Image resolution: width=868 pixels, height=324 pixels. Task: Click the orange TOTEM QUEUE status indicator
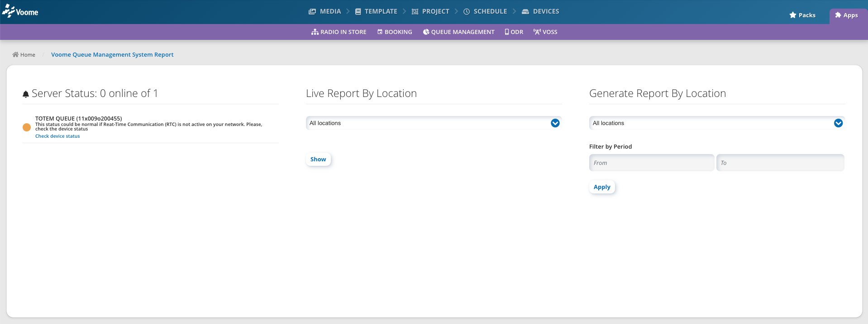(x=27, y=127)
